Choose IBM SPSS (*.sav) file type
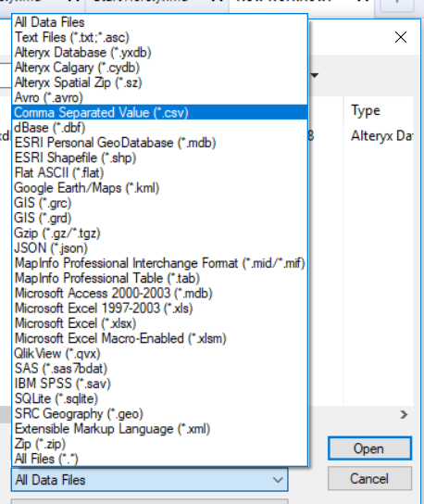Viewport: 424px width, 504px height. point(159,384)
